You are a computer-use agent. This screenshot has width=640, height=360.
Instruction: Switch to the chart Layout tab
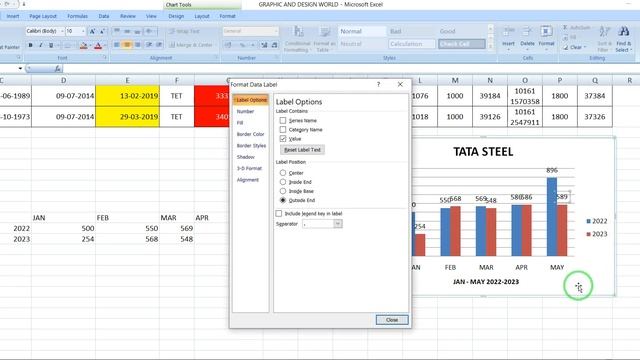[x=202, y=16]
